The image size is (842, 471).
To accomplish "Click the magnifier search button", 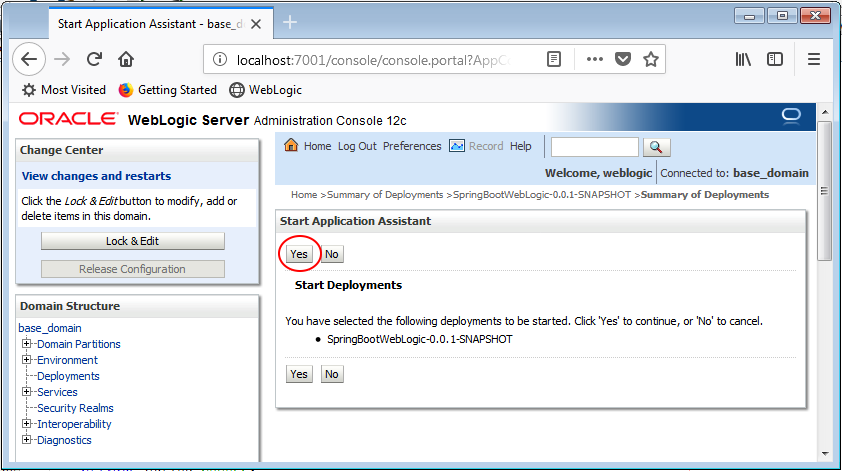I will pos(656,147).
